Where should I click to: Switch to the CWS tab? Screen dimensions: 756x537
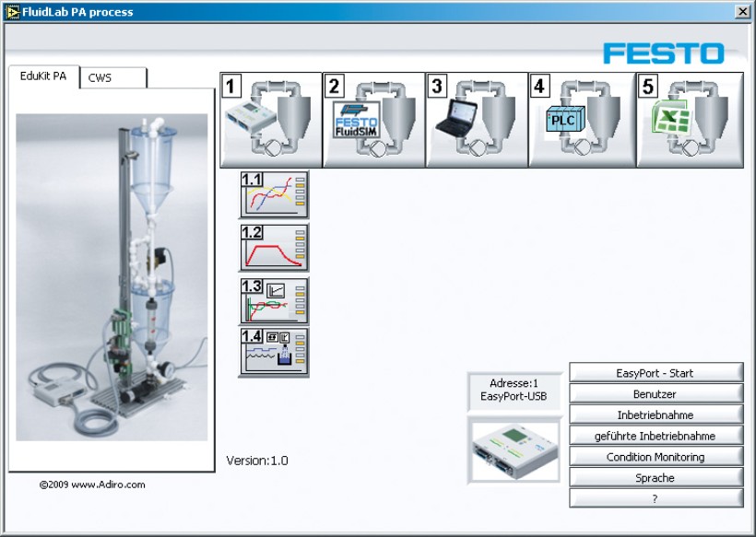click(x=112, y=78)
